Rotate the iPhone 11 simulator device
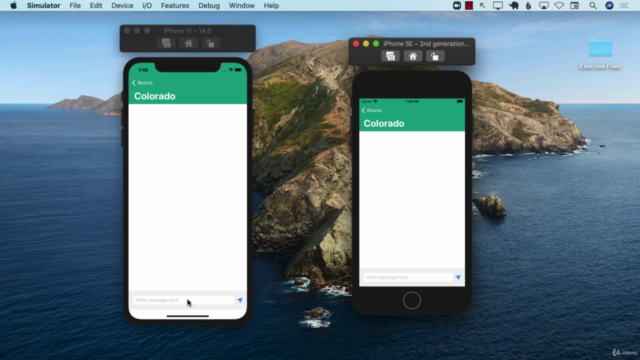Screen dimensions: 640x360 [210, 43]
